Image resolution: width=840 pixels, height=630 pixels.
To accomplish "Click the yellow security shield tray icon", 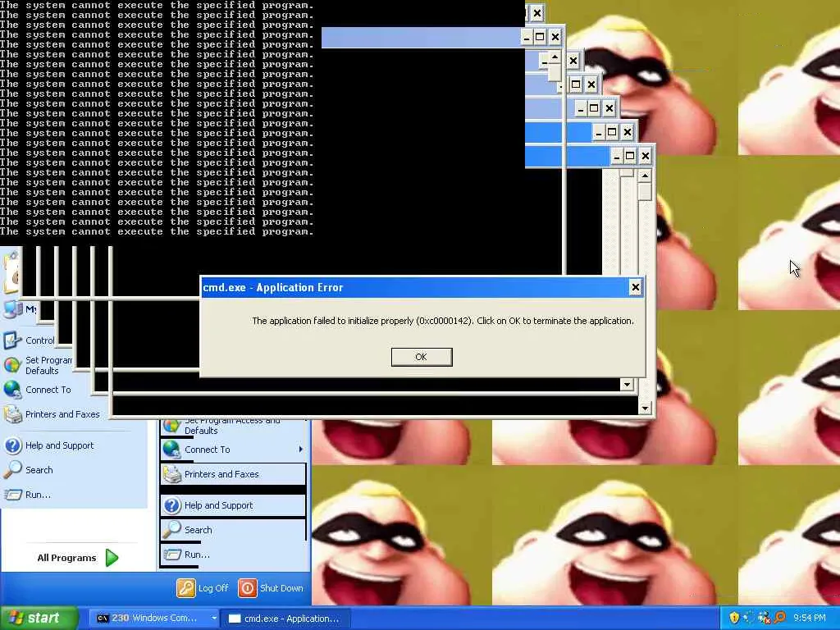I will tap(734, 618).
